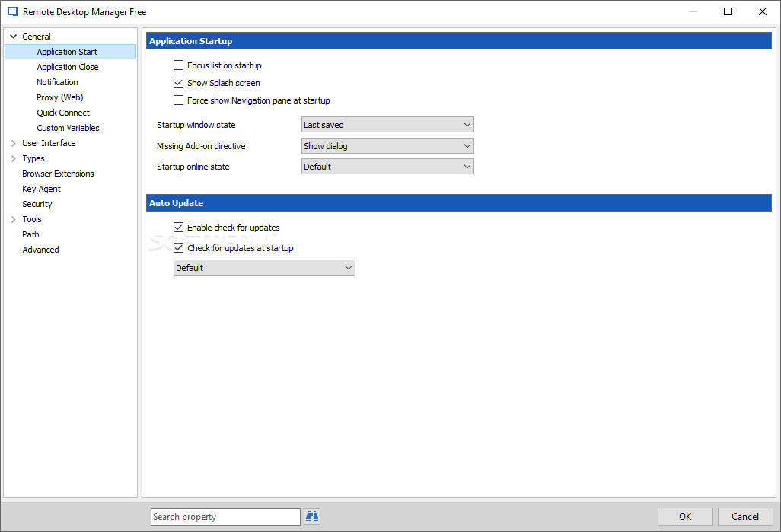The image size is (781, 532).
Task: Open the Notification settings page
Action: coord(57,82)
